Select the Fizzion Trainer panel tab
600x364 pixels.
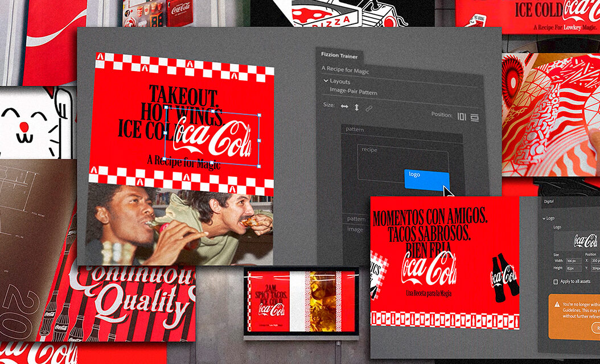[x=339, y=56]
